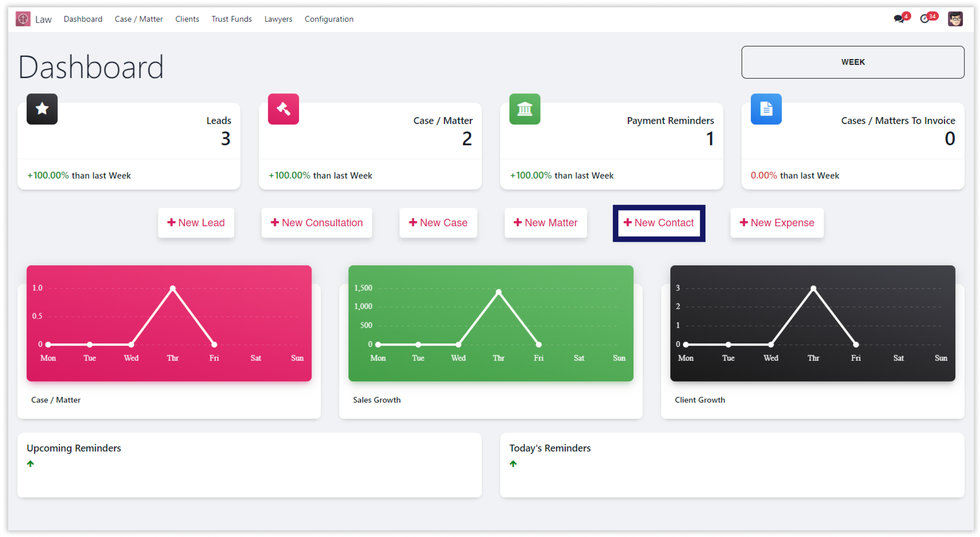Open the Dashboard menu
Image resolution: width=980 pixels, height=537 pixels.
[x=83, y=19]
